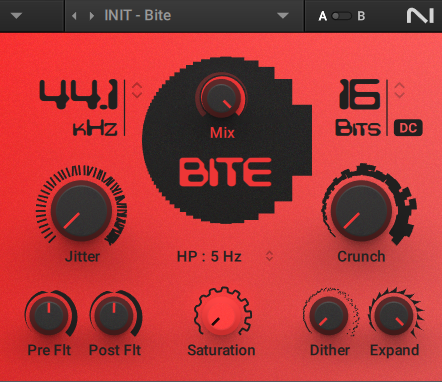The height and width of the screenshot is (382, 442).
Task: Select the previous preset arrow
Action: (x=74, y=16)
